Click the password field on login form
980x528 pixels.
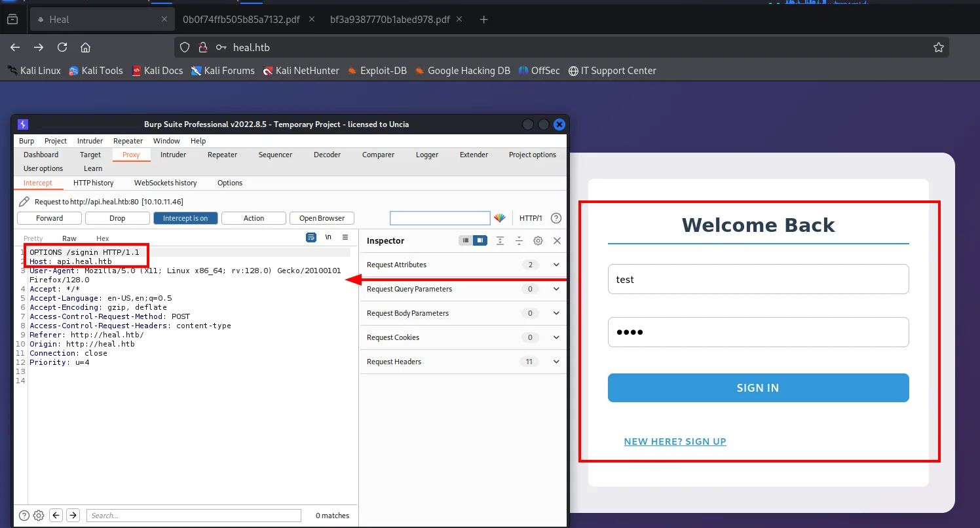click(758, 332)
